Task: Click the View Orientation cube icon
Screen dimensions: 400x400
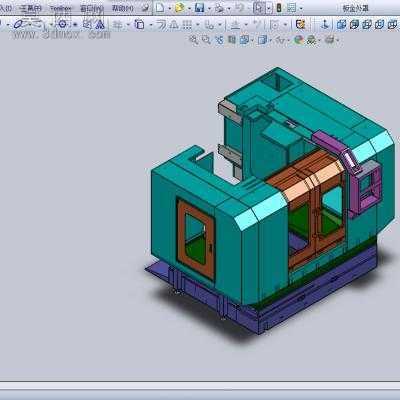Action: pos(244,40)
